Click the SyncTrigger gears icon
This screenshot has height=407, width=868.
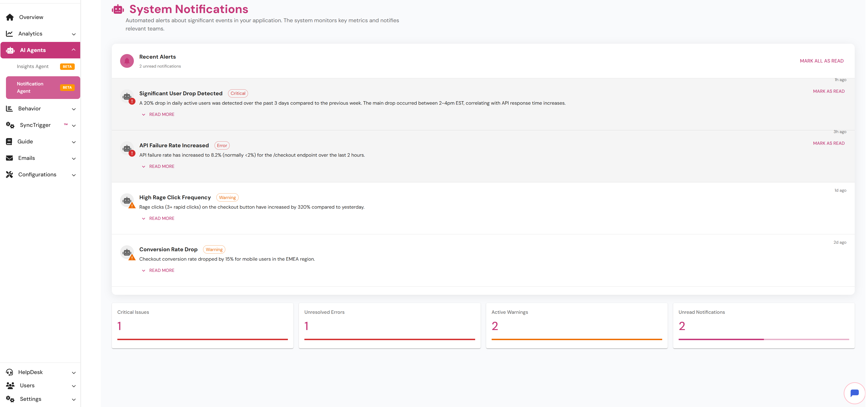pos(10,125)
